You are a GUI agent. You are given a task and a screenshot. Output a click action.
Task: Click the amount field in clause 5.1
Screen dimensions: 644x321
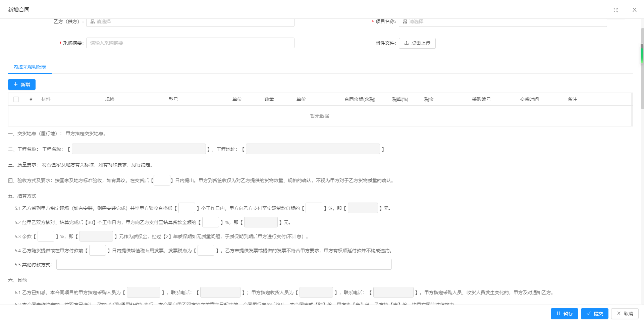coord(363,208)
